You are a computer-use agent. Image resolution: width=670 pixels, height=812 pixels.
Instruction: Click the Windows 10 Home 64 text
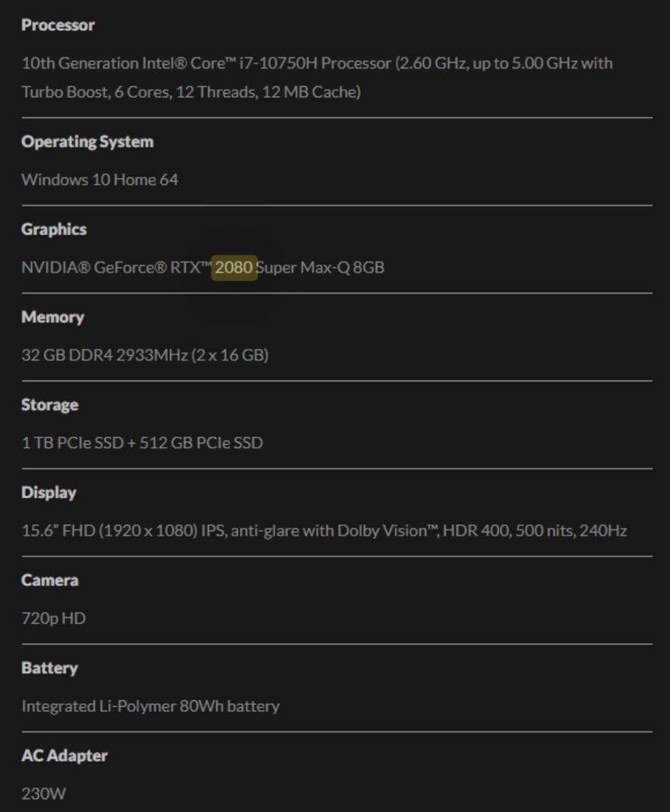[x=100, y=179]
